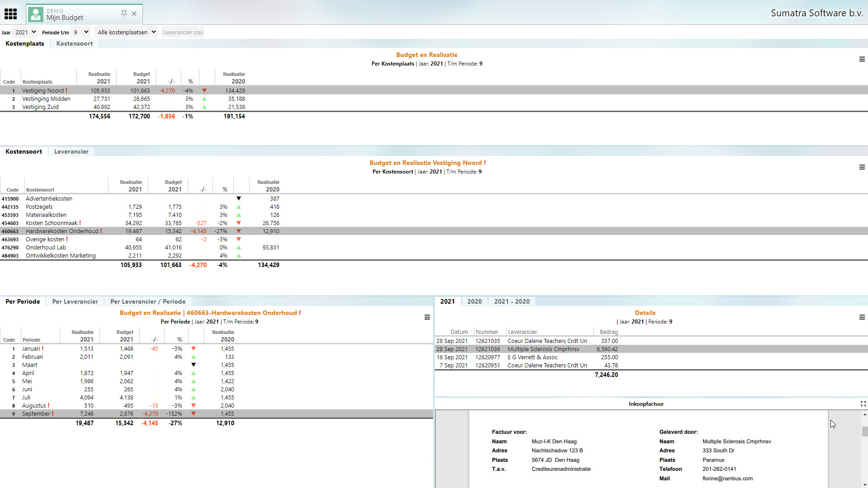Select the 2021 - 2020 comparison tab

point(512,301)
